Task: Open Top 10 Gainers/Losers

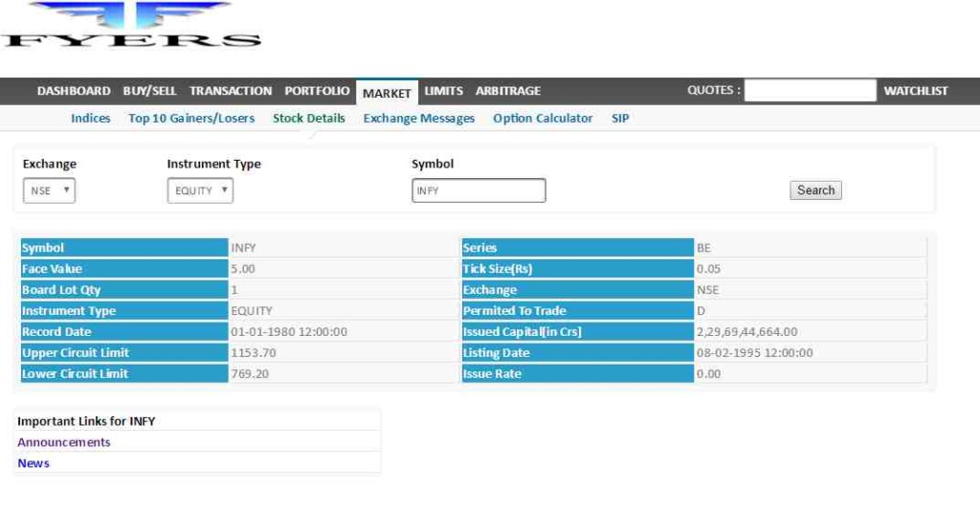Action: [x=191, y=119]
